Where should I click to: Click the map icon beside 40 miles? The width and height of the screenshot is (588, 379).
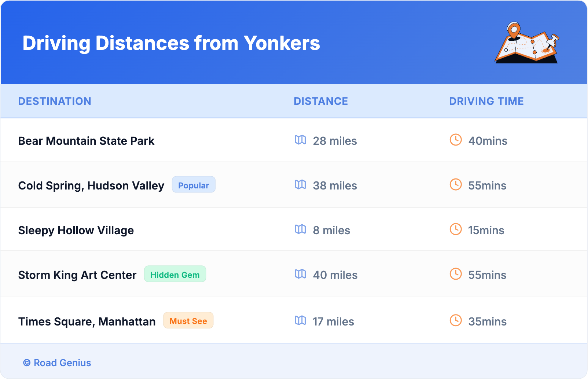300,274
